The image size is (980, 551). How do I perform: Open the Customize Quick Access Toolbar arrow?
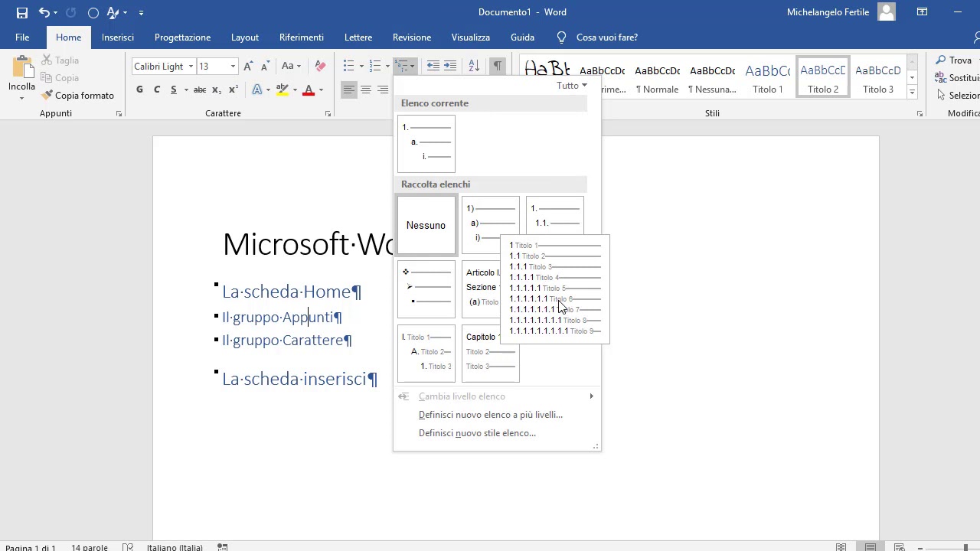[141, 12]
